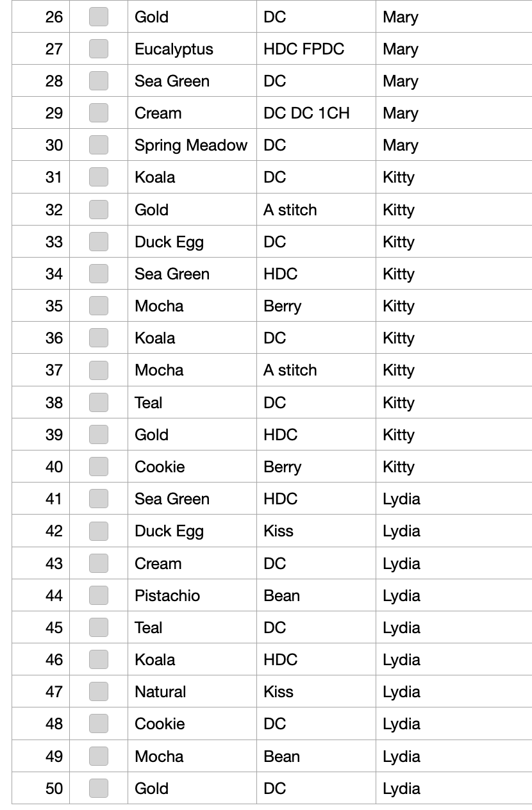Click the Pistachio cell in row 44
The height and width of the screenshot is (810, 532).
tap(192, 595)
